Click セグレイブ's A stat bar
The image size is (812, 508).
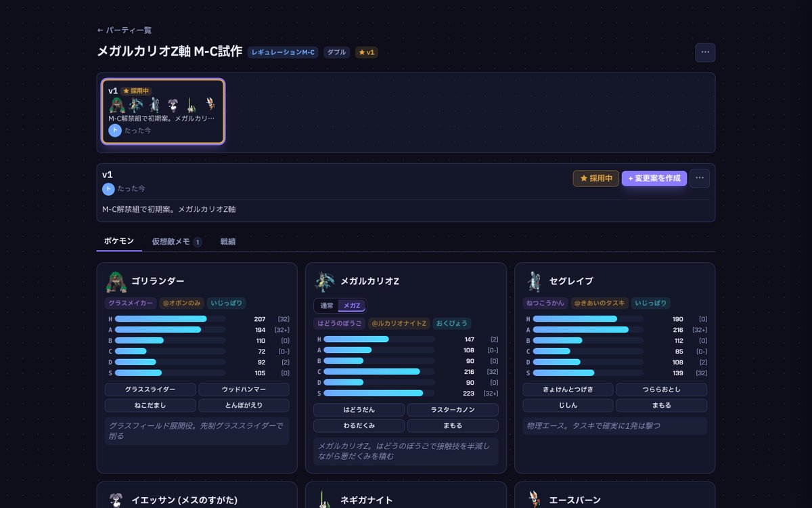click(588, 330)
